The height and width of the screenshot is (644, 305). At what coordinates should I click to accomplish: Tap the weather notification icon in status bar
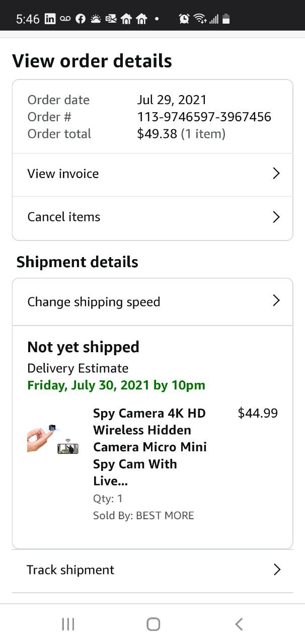pyautogui.click(x=95, y=19)
